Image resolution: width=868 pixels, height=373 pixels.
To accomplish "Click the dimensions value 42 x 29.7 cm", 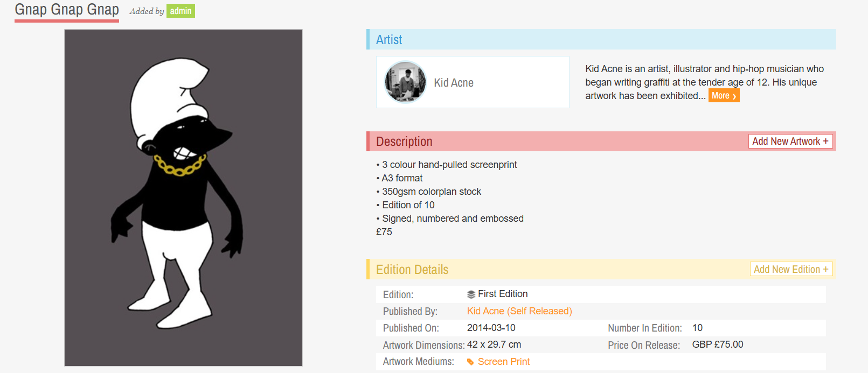I will pyautogui.click(x=494, y=344).
